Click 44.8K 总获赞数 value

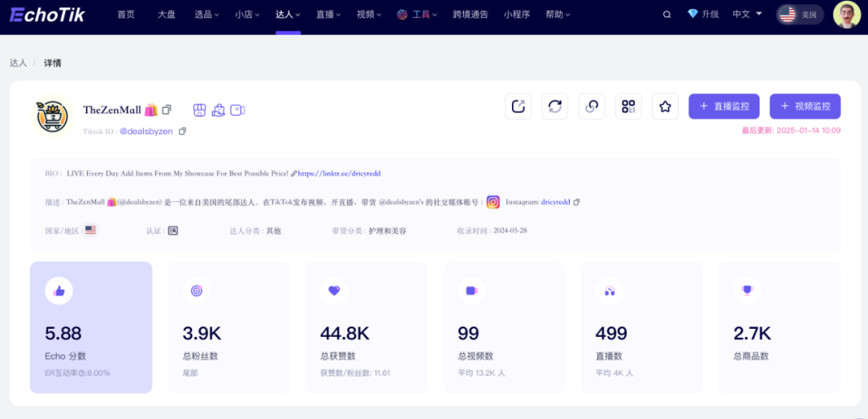coord(344,334)
